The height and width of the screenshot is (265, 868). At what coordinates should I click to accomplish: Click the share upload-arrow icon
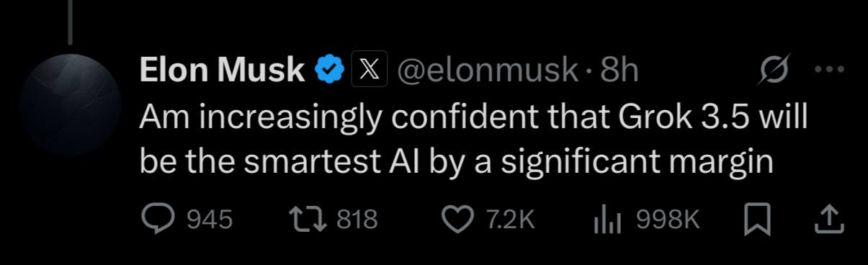coord(828,220)
